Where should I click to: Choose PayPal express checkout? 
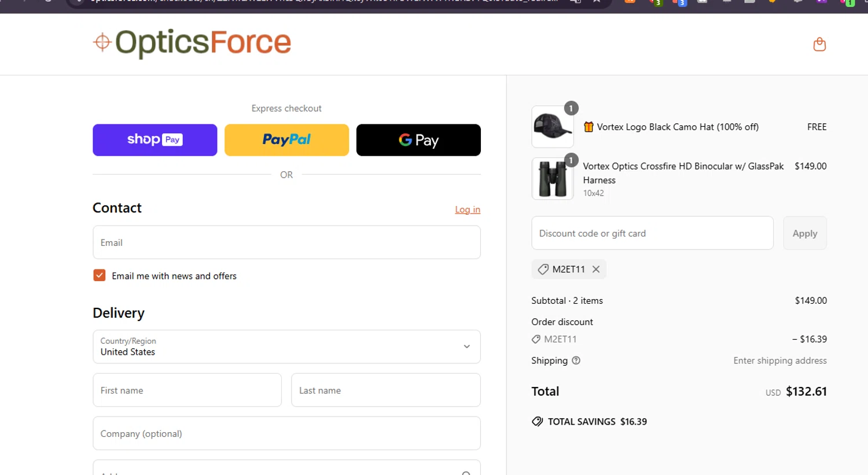tap(286, 140)
